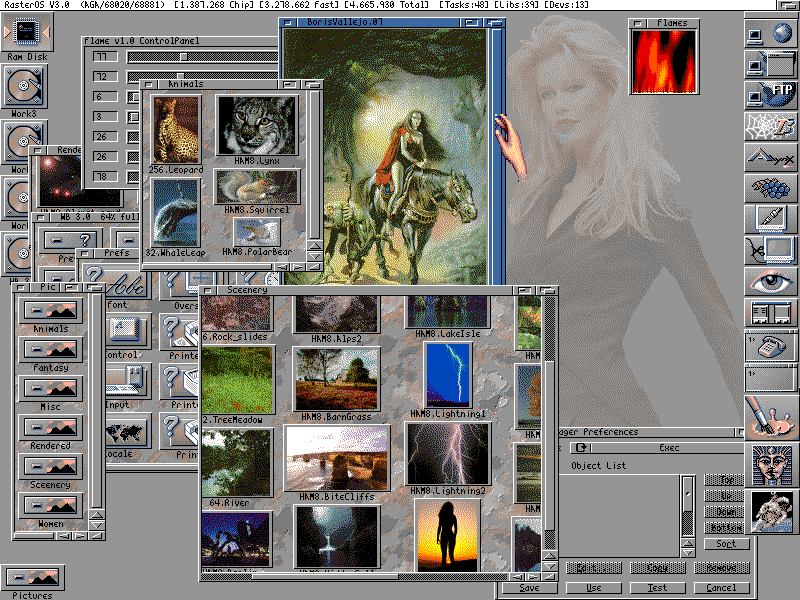Click the Use button in Preferences
This screenshot has width=800, height=600.
pos(593,588)
